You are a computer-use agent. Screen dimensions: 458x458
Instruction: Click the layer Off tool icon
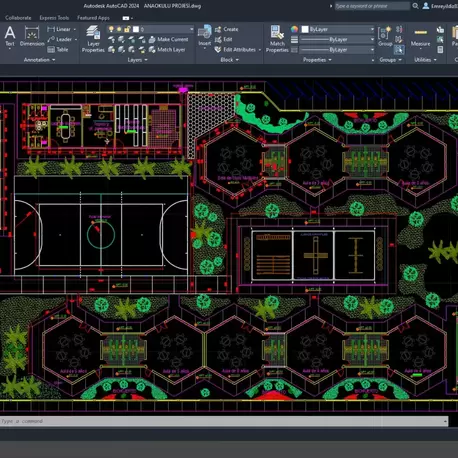[x=111, y=40]
